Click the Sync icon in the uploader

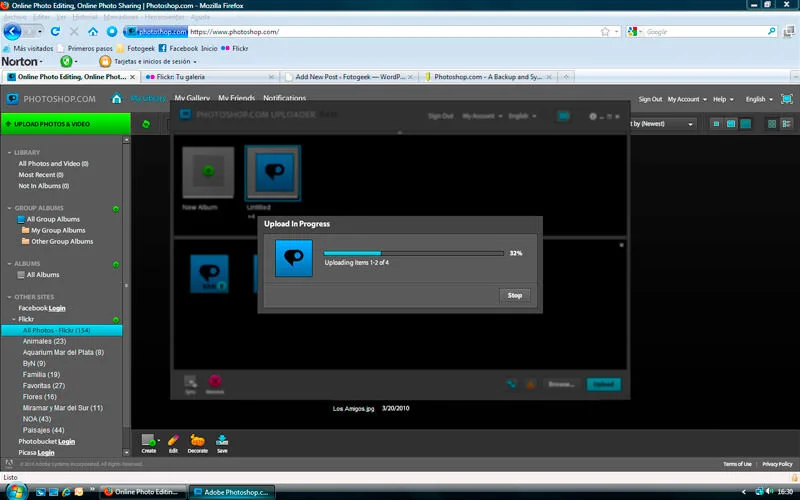point(190,384)
